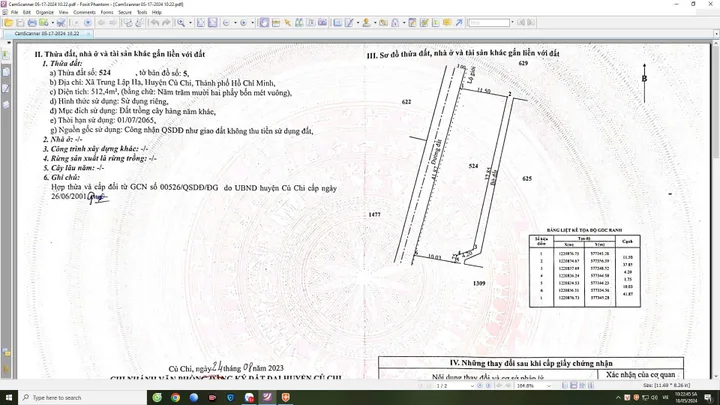Image resolution: width=720 pixels, height=405 pixels.
Task: Expand the zoom-in dropdown arrow
Action: 253,22
